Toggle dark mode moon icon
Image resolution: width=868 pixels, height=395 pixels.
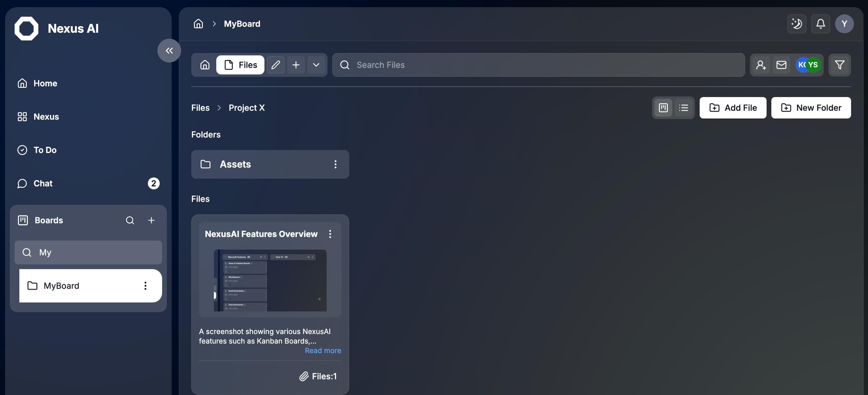[x=796, y=24]
